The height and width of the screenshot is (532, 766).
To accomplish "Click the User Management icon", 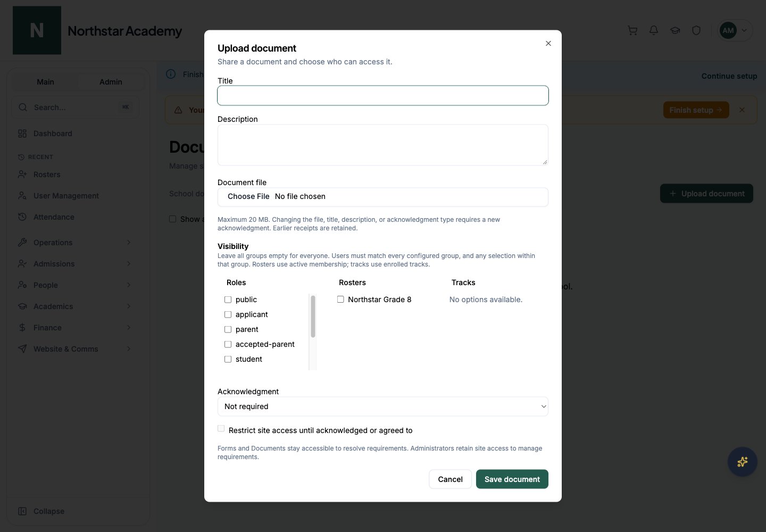I will [x=22, y=196].
